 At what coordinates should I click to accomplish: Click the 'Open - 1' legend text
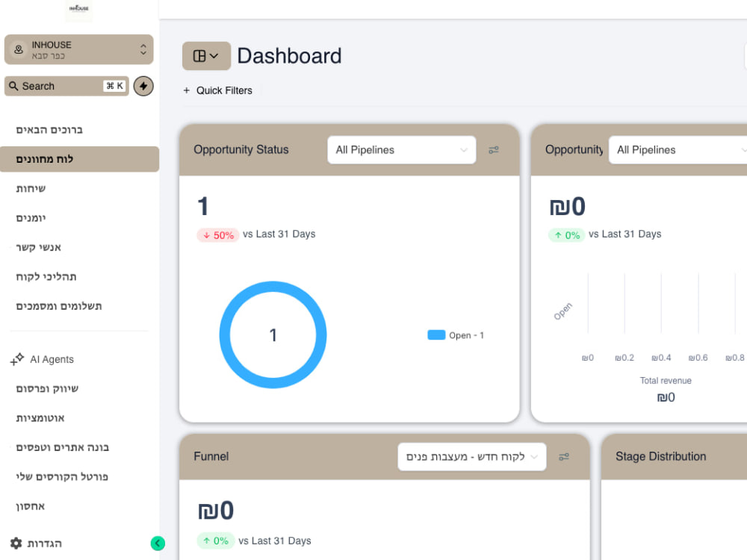click(x=466, y=335)
